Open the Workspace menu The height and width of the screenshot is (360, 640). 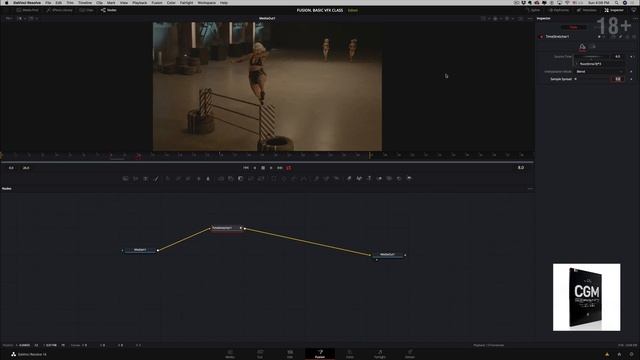[207, 2]
